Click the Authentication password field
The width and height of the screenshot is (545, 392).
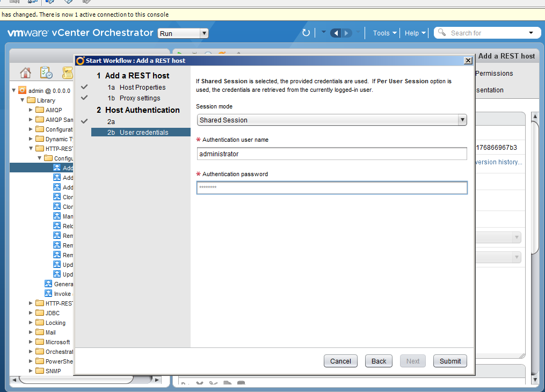332,187
